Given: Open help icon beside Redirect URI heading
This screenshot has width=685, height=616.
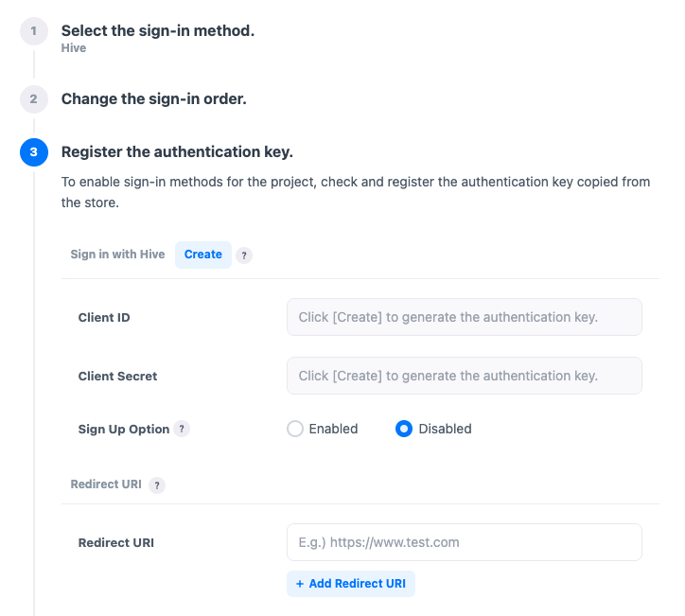Looking at the screenshot, I should [157, 484].
